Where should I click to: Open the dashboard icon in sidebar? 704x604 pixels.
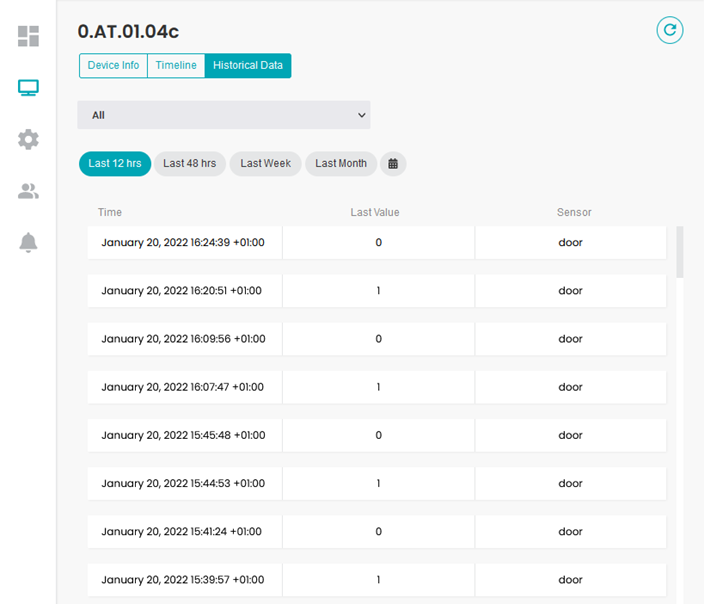click(x=28, y=36)
